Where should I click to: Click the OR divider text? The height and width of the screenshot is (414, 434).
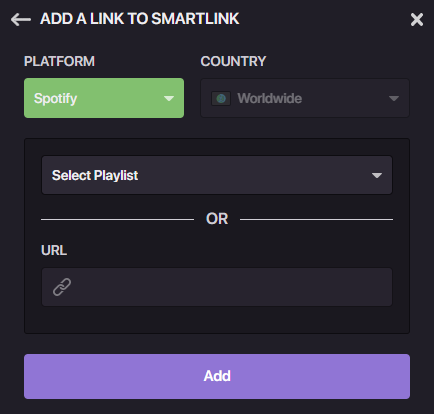[217, 219]
